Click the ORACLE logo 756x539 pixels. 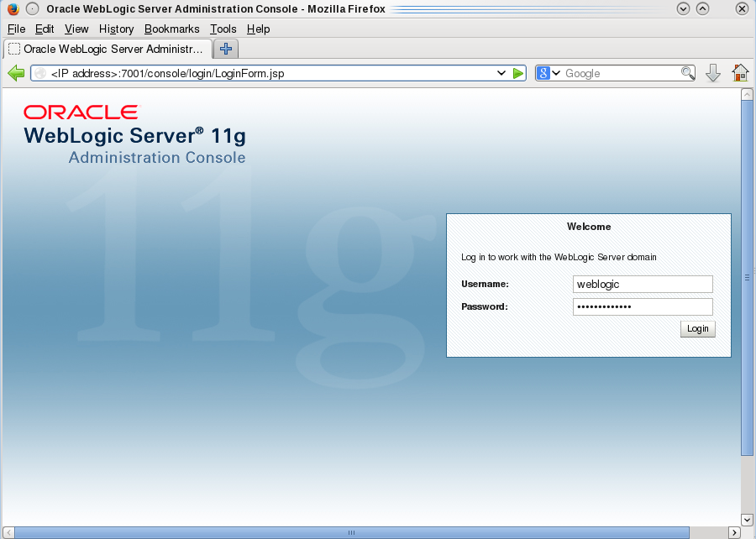coord(81,113)
